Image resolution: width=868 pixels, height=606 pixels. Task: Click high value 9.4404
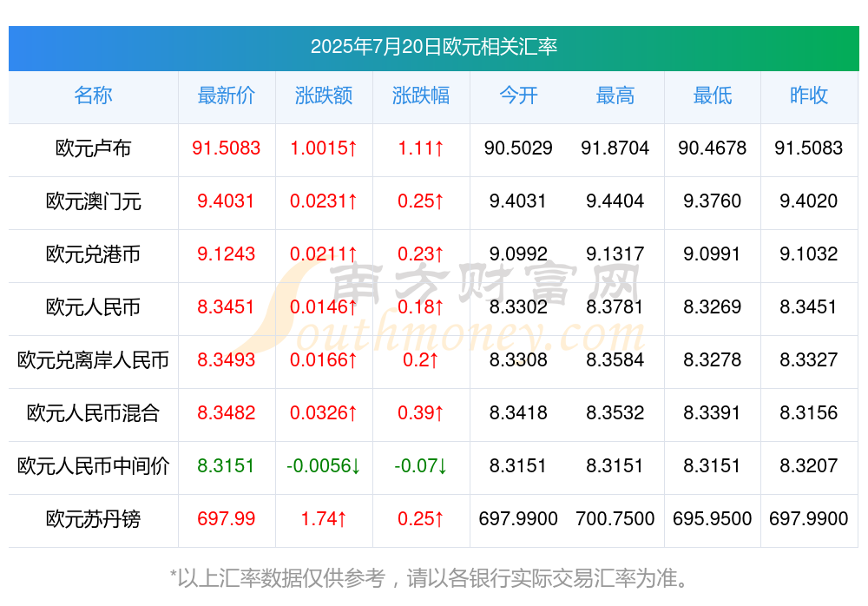[x=615, y=201]
